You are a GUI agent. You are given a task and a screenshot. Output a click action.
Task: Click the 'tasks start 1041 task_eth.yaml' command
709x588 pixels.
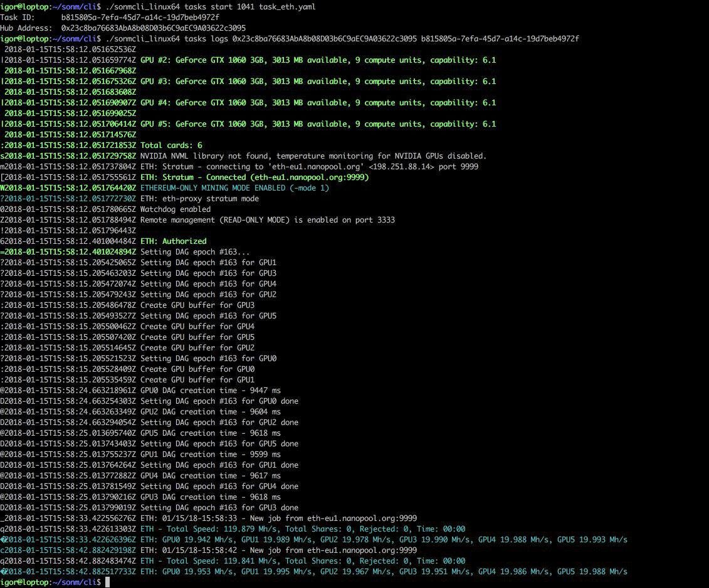[249, 7]
